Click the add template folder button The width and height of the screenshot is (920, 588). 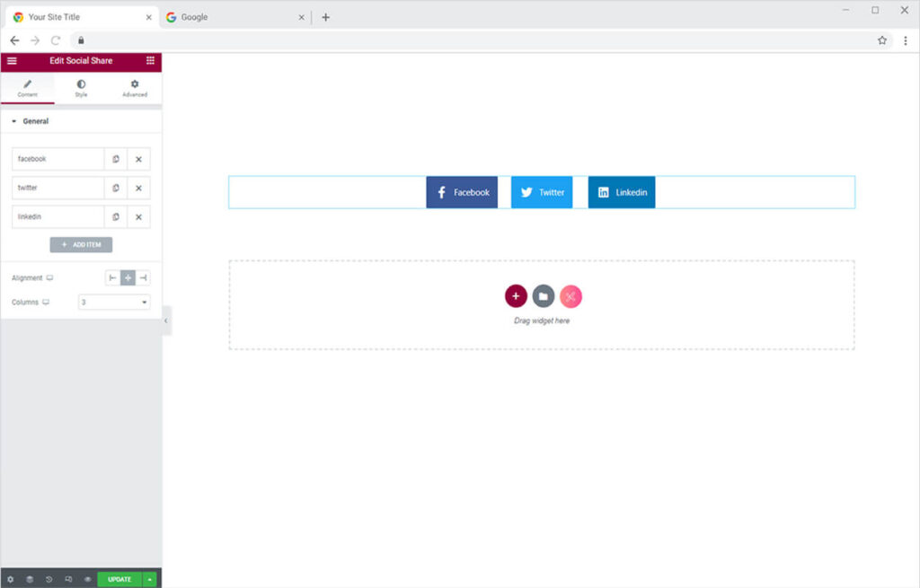click(543, 296)
